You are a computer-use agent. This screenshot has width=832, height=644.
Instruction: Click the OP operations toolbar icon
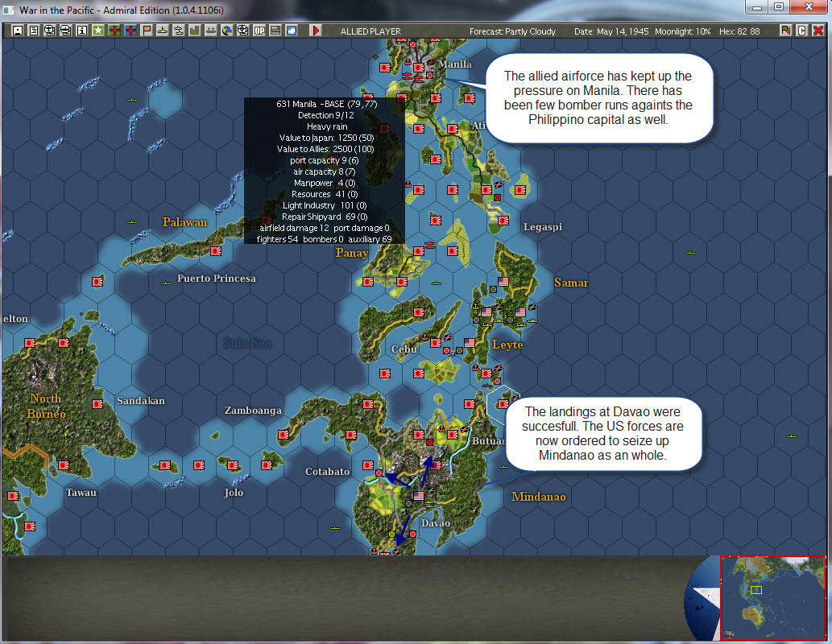tap(259, 31)
